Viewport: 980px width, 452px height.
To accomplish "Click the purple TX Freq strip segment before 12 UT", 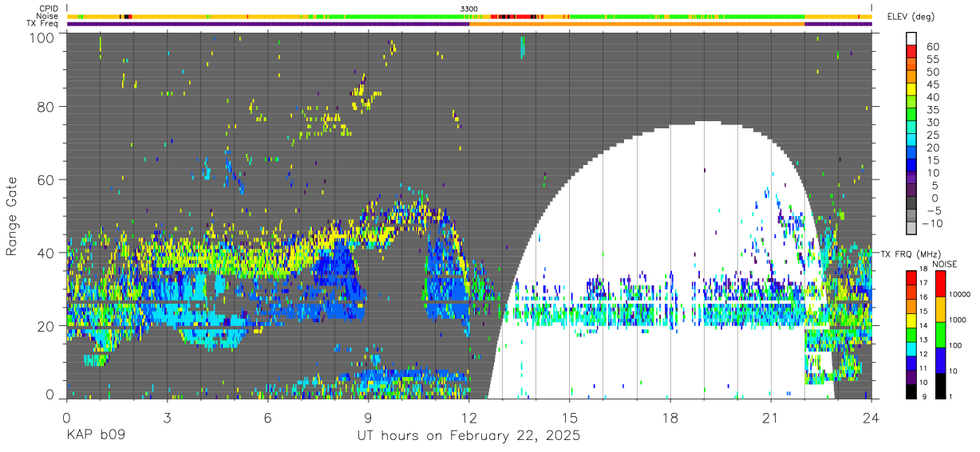I will 267,24.
